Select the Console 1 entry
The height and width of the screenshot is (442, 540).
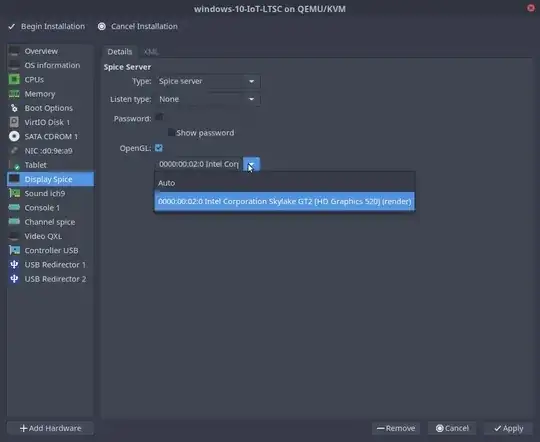click(50, 207)
